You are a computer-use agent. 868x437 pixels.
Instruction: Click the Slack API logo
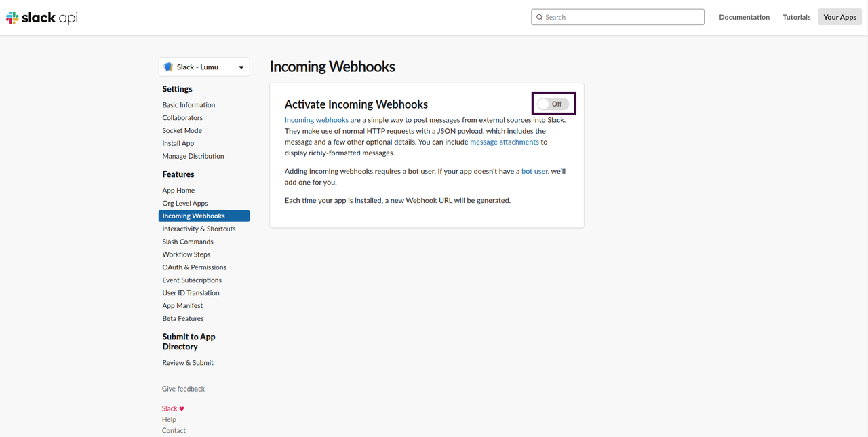[x=42, y=18]
